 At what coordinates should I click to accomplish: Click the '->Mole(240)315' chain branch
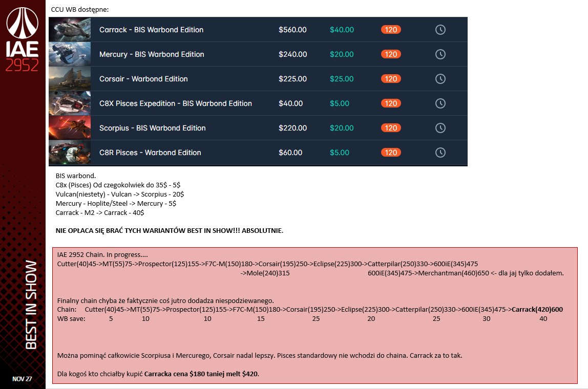pos(265,273)
